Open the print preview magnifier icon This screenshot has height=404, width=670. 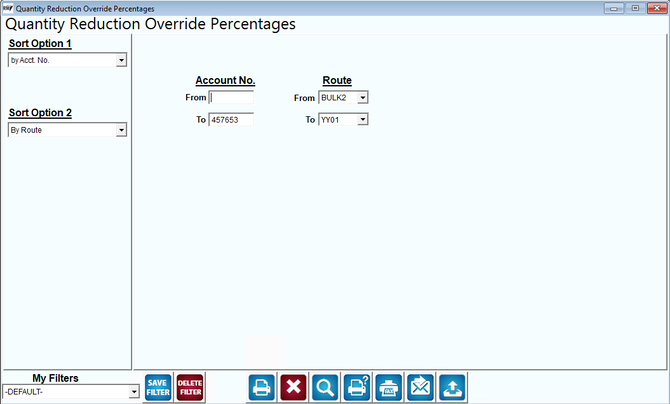point(325,388)
